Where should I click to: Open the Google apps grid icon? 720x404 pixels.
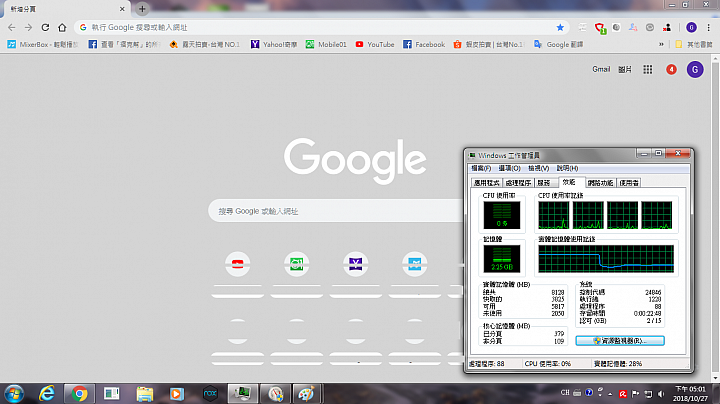(647, 69)
